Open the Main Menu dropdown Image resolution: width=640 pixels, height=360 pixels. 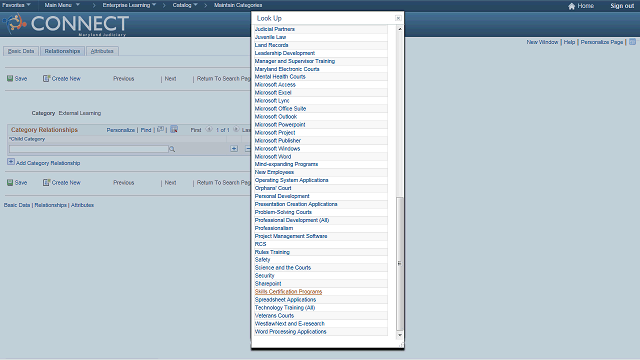click(x=62, y=5)
